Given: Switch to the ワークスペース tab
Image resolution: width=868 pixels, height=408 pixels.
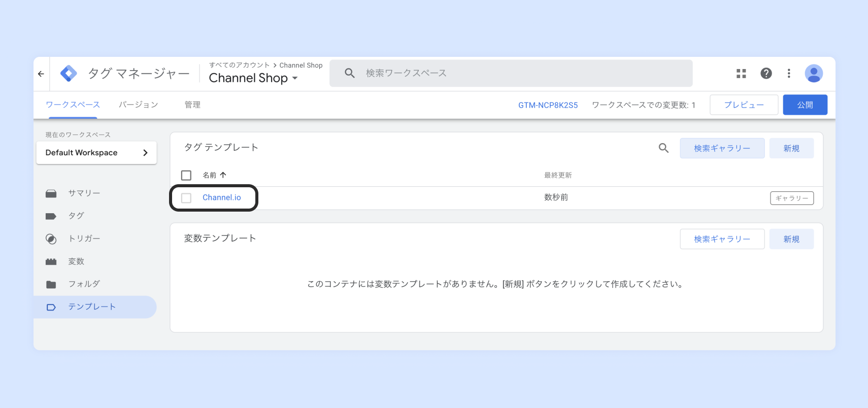Looking at the screenshot, I should coord(73,105).
